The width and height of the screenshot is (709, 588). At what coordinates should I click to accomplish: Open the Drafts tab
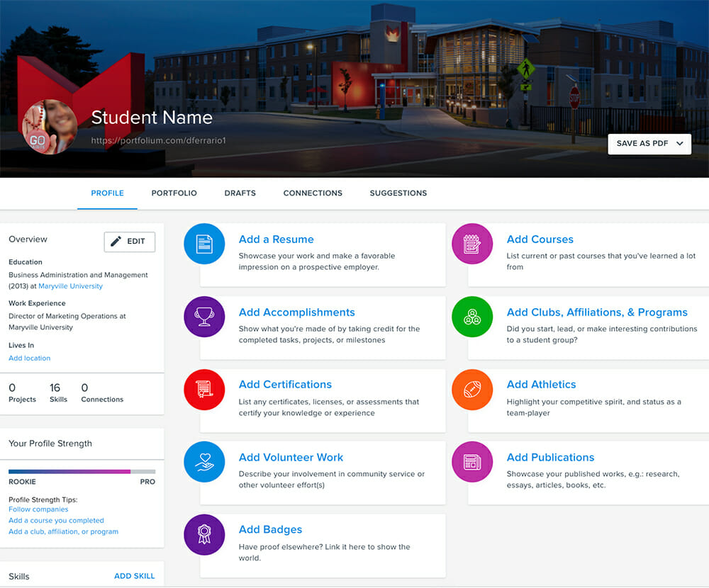tap(240, 193)
